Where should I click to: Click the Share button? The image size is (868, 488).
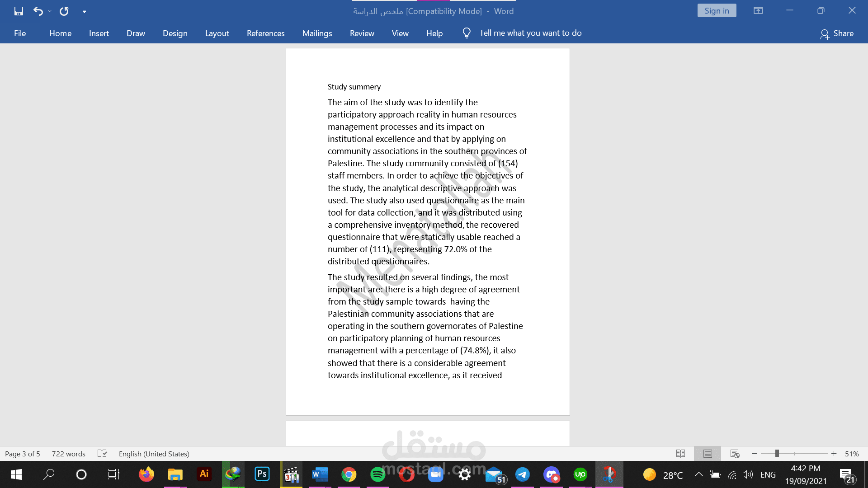(x=837, y=33)
